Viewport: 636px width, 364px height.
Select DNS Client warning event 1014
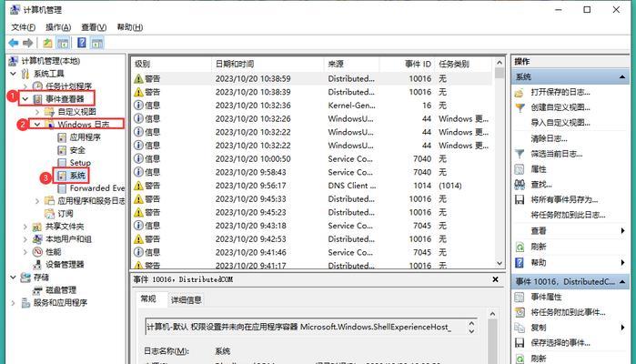pyautogui.click(x=311, y=186)
